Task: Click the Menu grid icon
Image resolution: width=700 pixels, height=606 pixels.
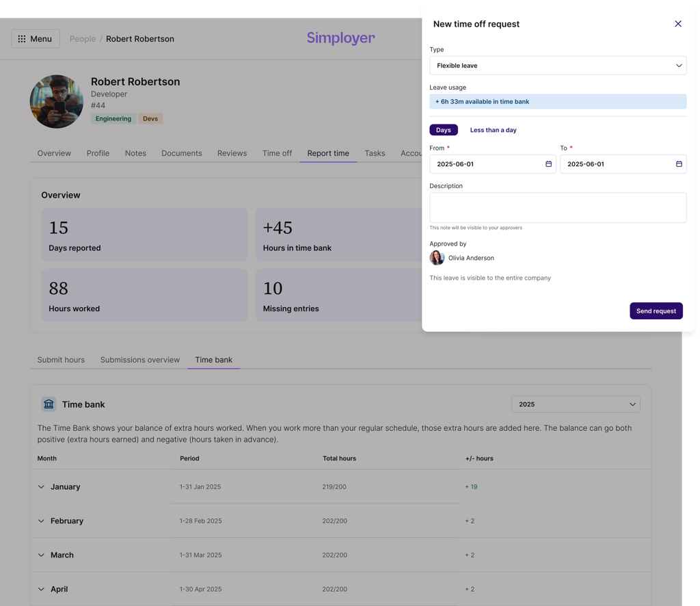Action: pos(21,39)
